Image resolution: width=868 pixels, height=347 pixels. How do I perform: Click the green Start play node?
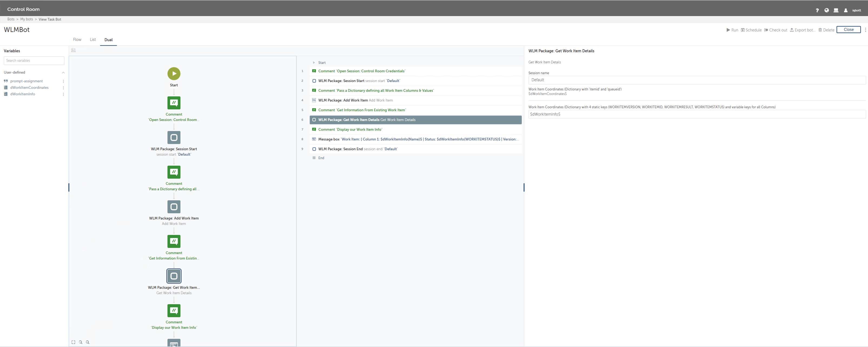[x=174, y=74]
